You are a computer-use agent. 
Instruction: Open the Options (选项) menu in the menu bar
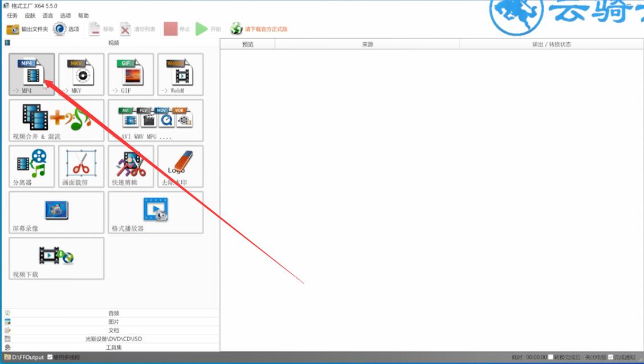[x=66, y=15]
